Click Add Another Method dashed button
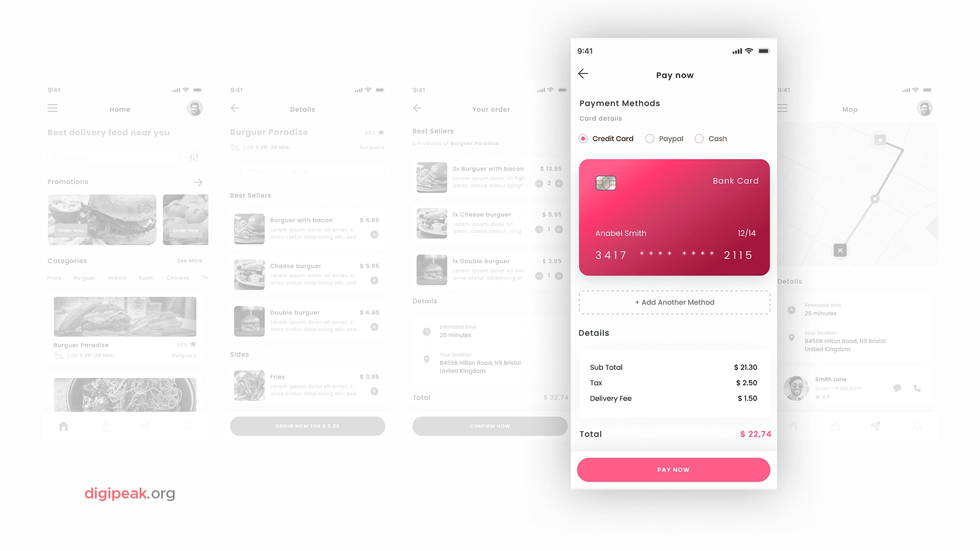This screenshot has width=980, height=551. pyautogui.click(x=674, y=302)
